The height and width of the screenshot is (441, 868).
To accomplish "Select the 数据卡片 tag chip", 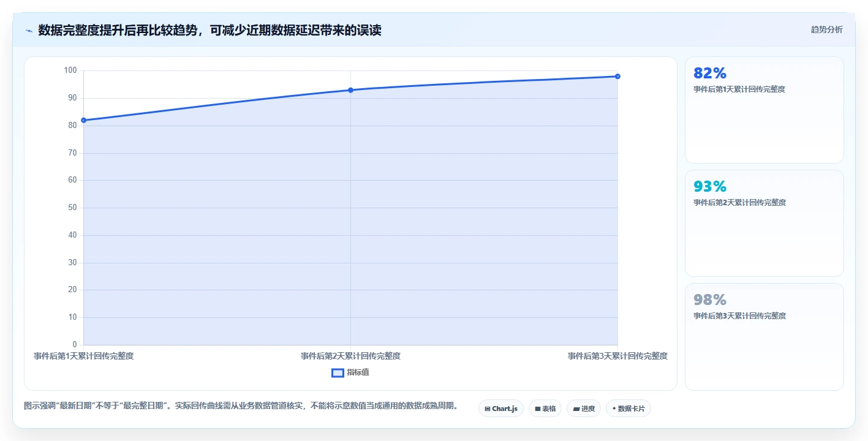I will pyautogui.click(x=628, y=409).
